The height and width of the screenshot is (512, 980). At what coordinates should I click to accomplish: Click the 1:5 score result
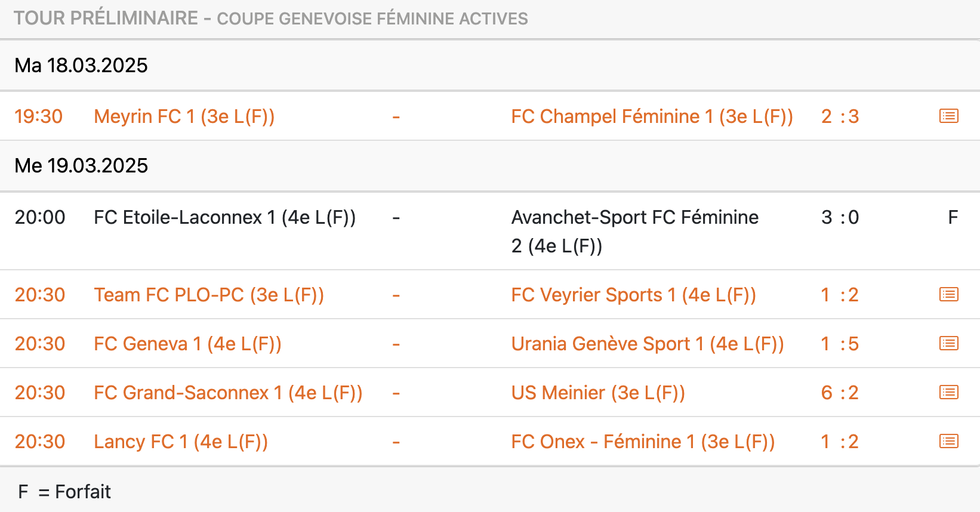click(x=840, y=344)
